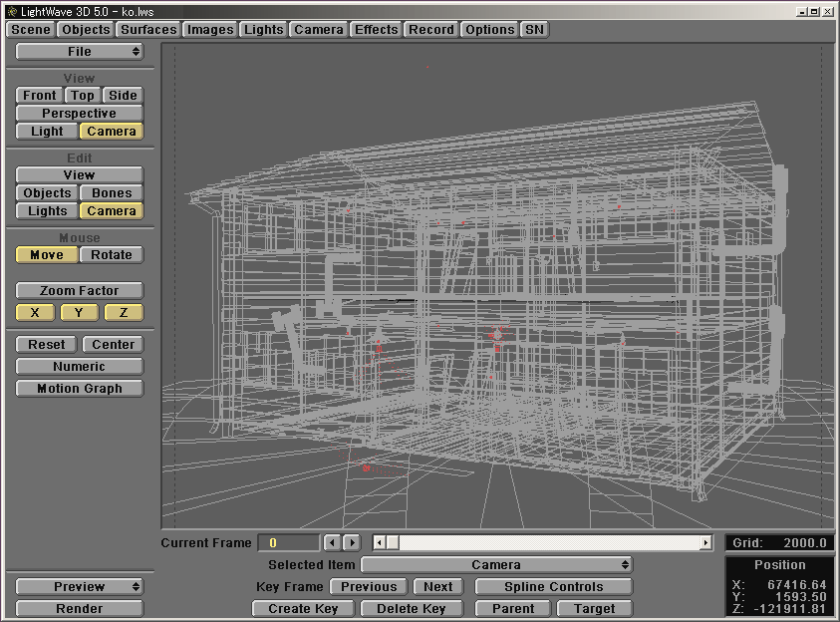The image size is (840, 622).
Task: Open the File dropdown menu
Action: 80,52
